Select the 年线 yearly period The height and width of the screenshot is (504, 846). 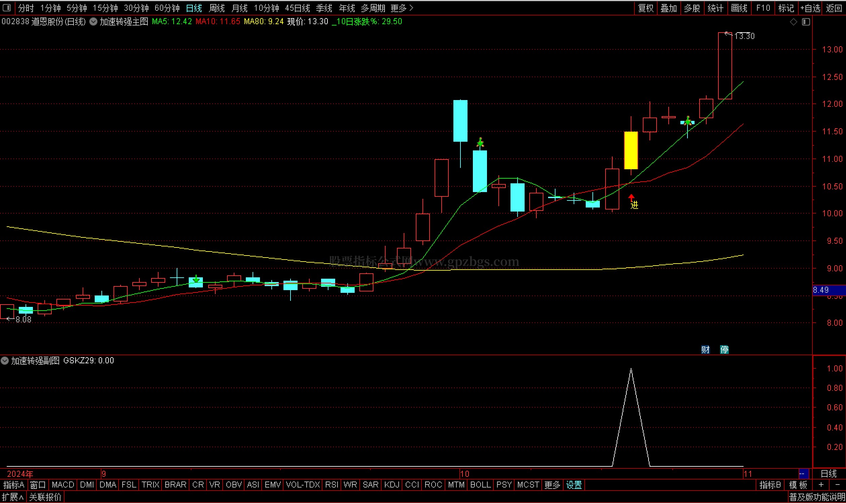tap(347, 8)
